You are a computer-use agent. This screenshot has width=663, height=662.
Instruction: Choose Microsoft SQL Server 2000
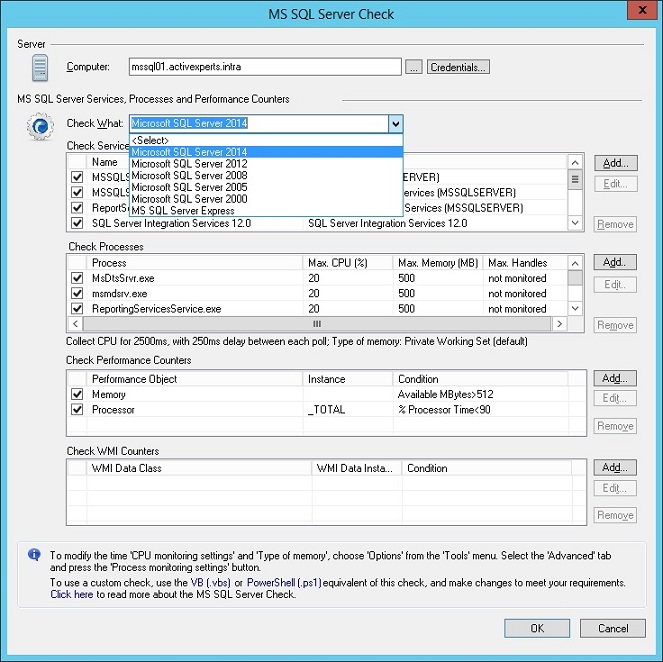tap(266, 199)
